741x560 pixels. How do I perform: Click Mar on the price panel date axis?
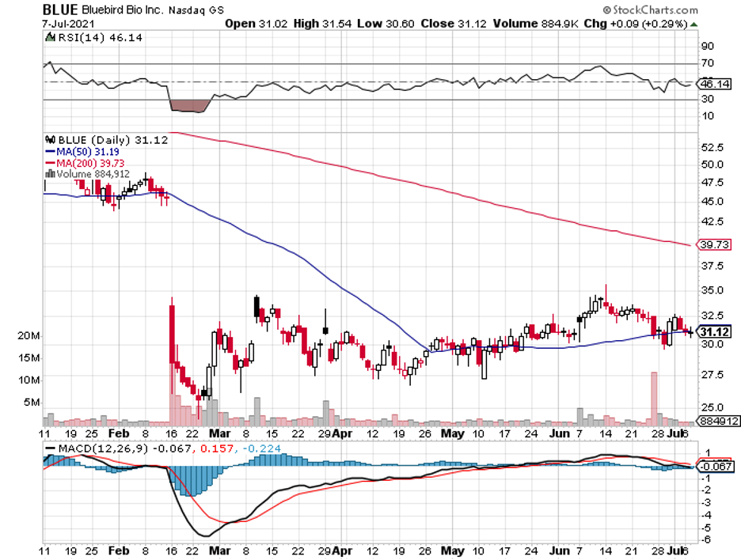[220, 433]
